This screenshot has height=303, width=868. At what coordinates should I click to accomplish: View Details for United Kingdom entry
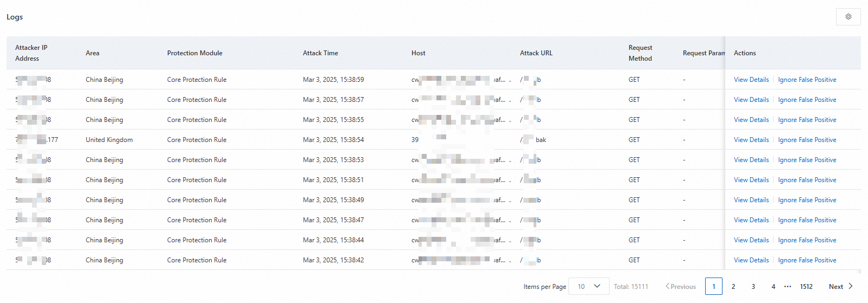coord(751,140)
